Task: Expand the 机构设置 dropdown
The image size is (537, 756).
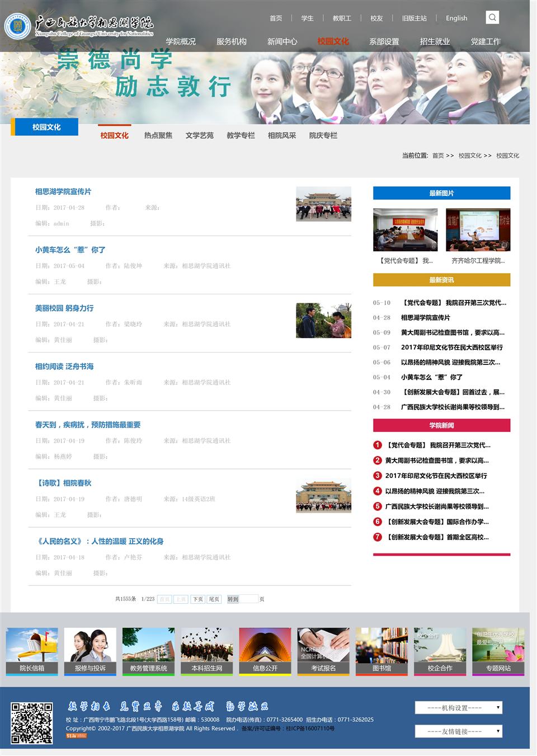Action: coord(458,708)
